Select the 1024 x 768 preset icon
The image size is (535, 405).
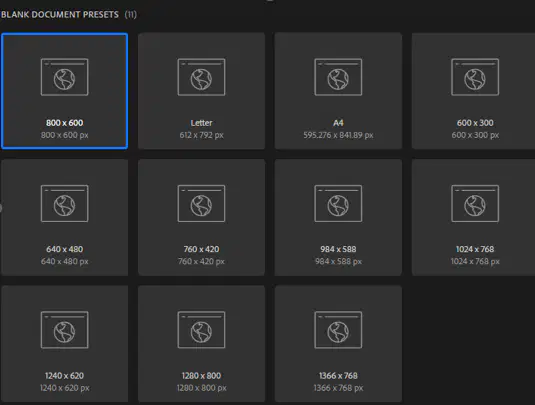coord(475,204)
